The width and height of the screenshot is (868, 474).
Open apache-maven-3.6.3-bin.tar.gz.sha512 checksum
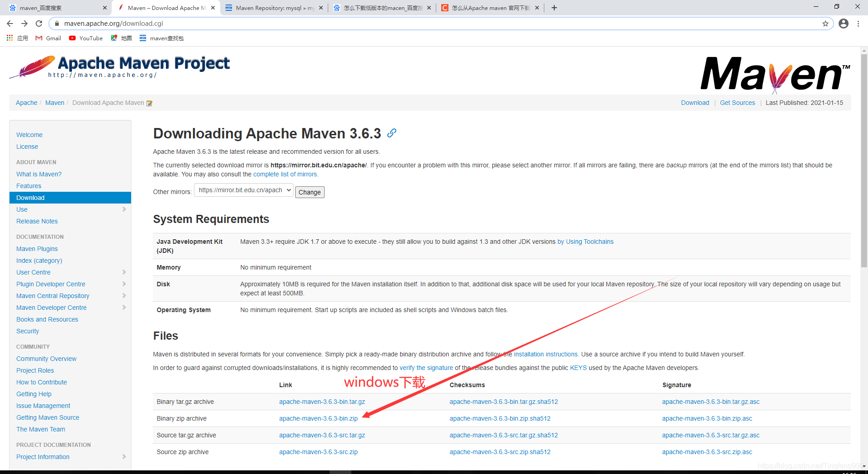pyautogui.click(x=504, y=402)
